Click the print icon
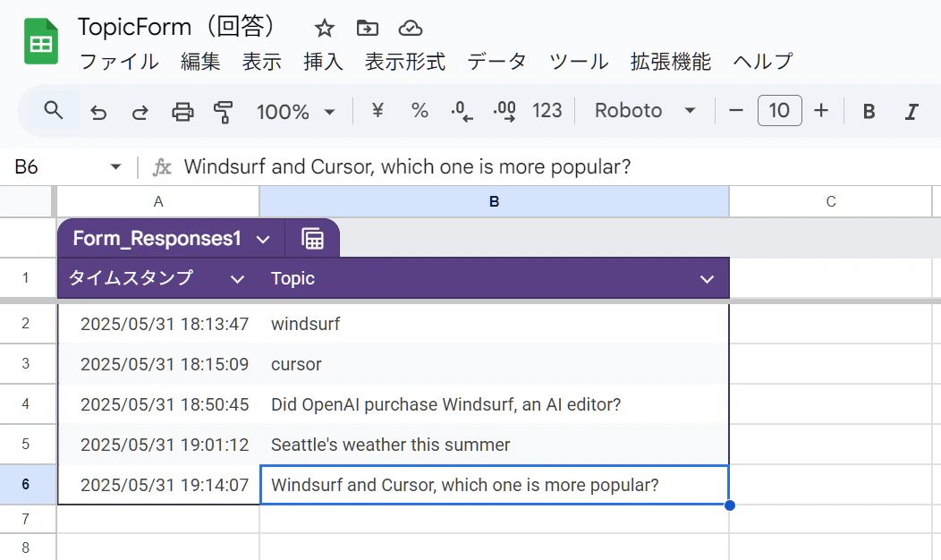 click(x=182, y=112)
